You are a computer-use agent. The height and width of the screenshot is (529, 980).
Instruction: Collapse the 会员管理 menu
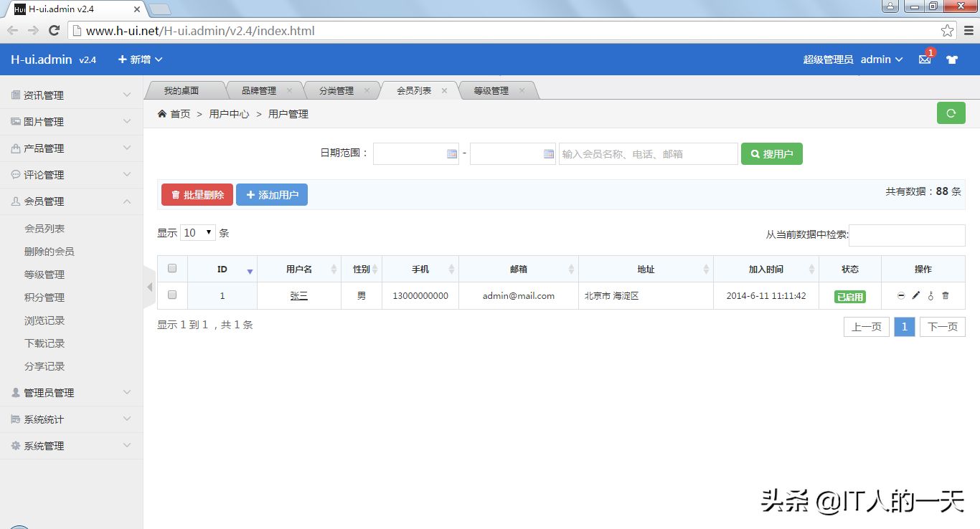(72, 201)
